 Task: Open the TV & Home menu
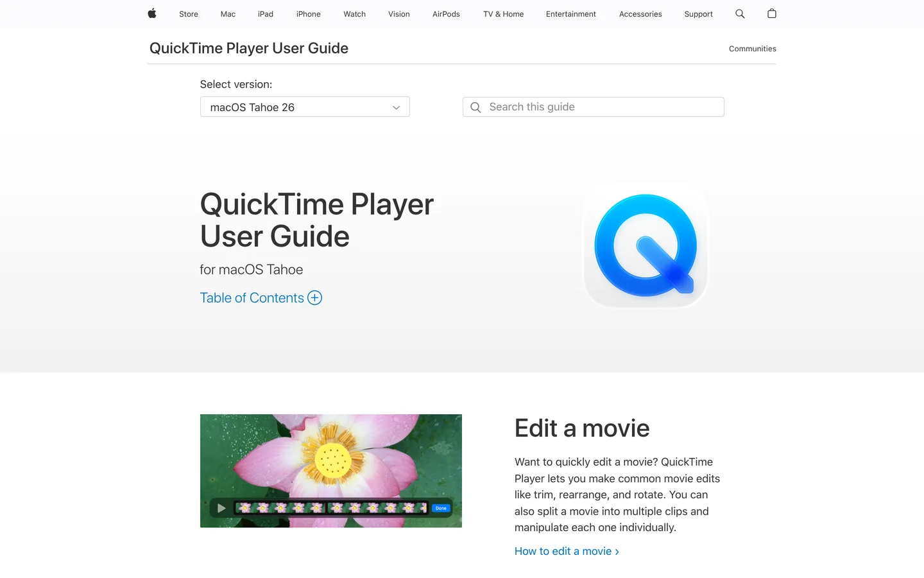click(x=504, y=14)
